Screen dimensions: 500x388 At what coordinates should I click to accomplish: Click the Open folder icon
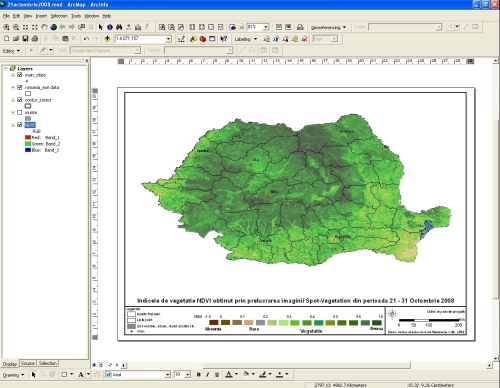pos(16,39)
